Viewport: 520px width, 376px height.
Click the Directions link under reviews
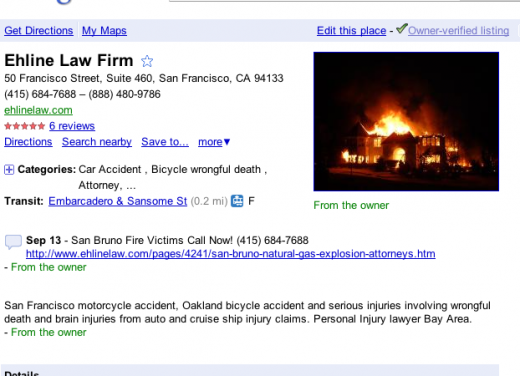pos(28,142)
